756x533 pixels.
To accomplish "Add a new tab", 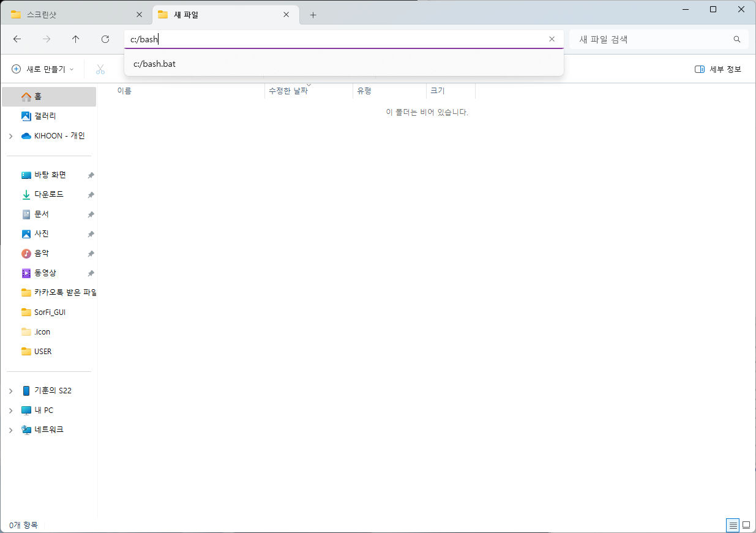I will pyautogui.click(x=313, y=15).
